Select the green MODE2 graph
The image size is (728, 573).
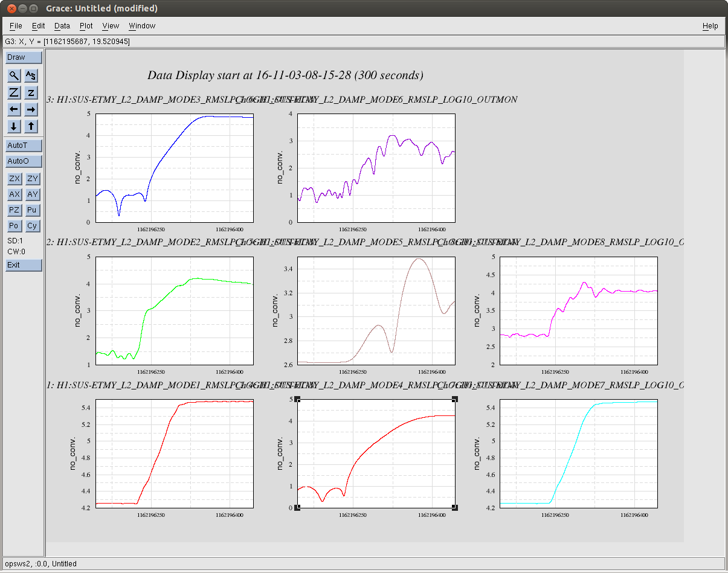coord(175,310)
